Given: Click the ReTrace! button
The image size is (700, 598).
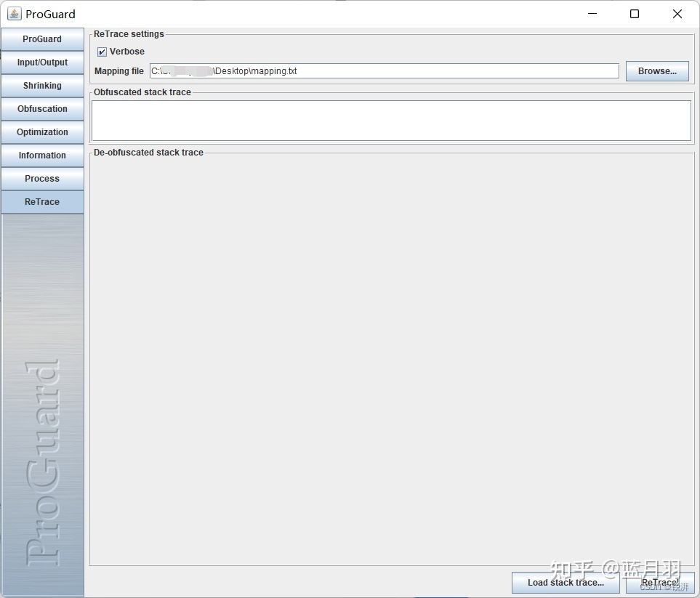Looking at the screenshot, I should coord(660,583).
